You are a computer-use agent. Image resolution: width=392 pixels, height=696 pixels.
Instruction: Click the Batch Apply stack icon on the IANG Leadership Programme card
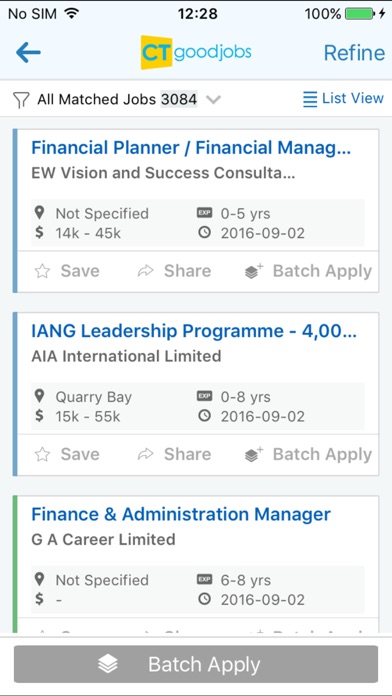[x=254, y=454]
